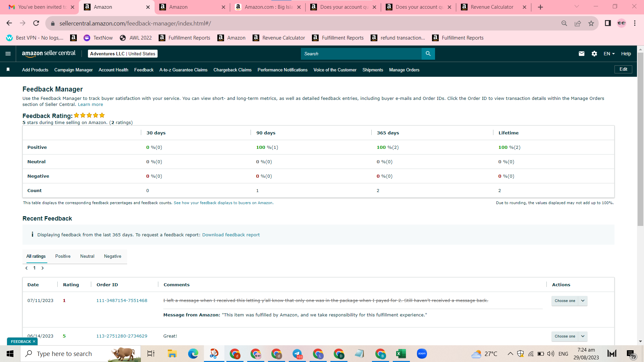This screenshot has width=644, height=362.
Task: Click the browser forward arrow
Action: tap(22, 23)
